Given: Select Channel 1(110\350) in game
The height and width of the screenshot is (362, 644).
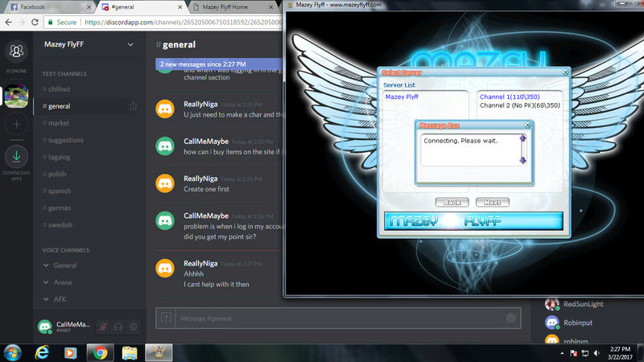Looking at the screenshot, I should (510, 97).
